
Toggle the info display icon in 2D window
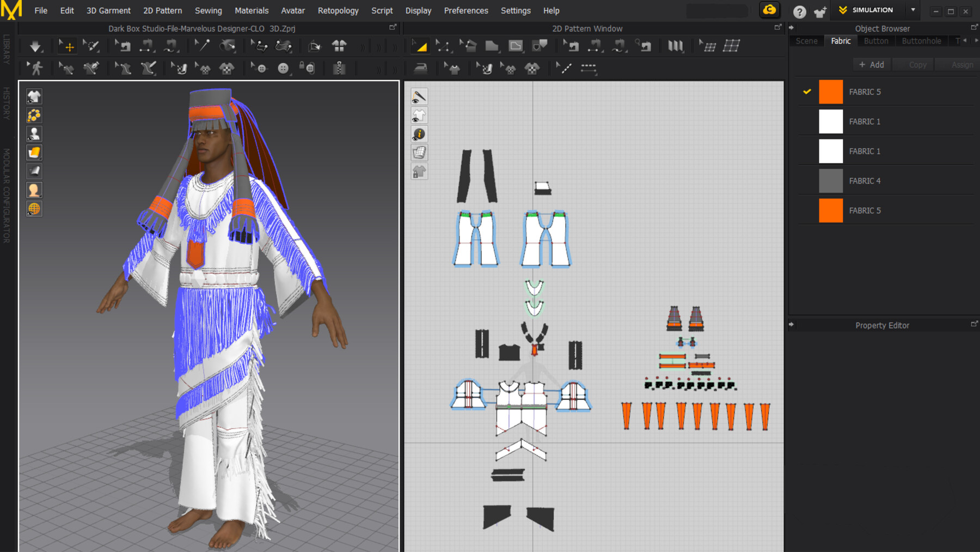click(x=419, y=134)
